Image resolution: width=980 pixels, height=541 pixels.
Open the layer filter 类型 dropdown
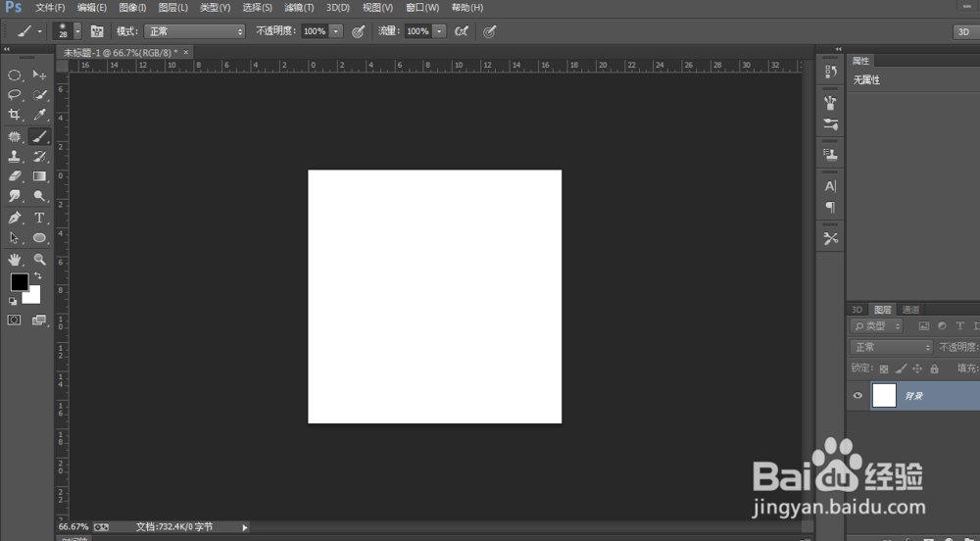(x=876, y=326)
